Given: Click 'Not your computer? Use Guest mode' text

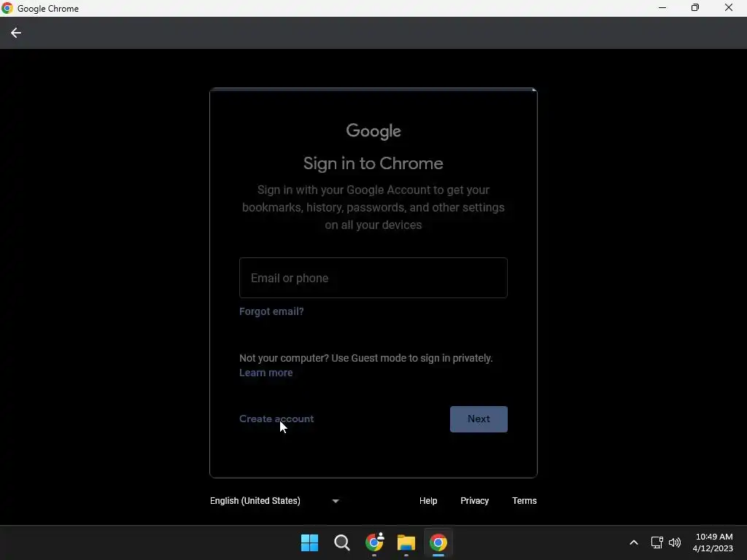Looking at the screenshot, I should point(366,358).
